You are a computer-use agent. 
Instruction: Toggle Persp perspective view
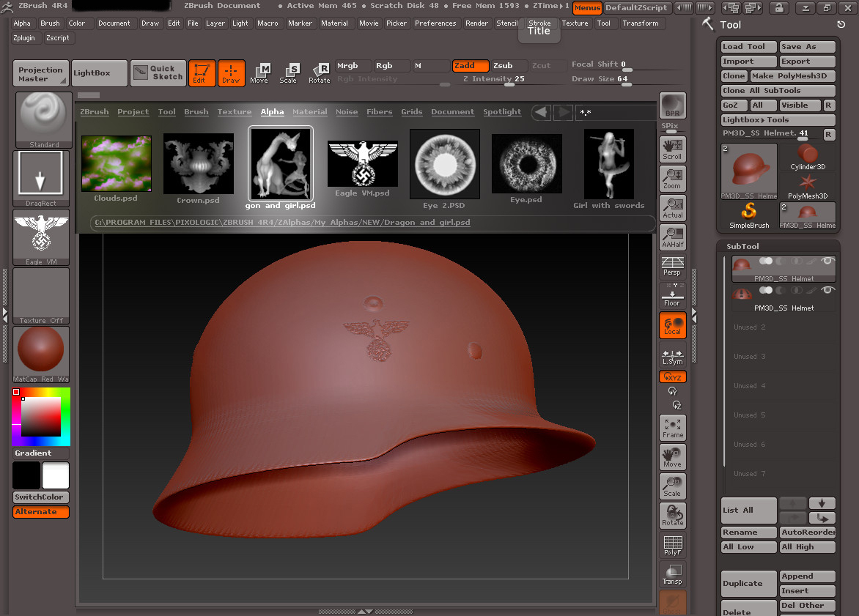coord(672,266)
